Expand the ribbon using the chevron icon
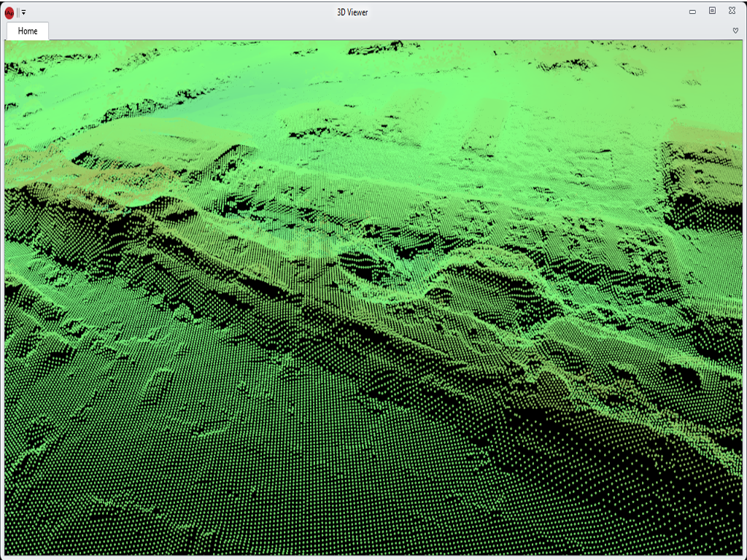Viewport: 747px width, 560px height. pyautogui.click(x=735, y=31)
